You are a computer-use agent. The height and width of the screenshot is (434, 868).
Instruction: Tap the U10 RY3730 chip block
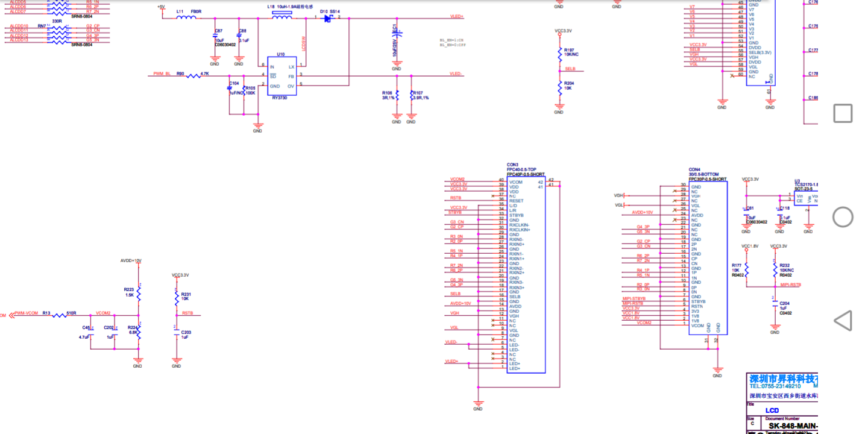pos(281,76)
